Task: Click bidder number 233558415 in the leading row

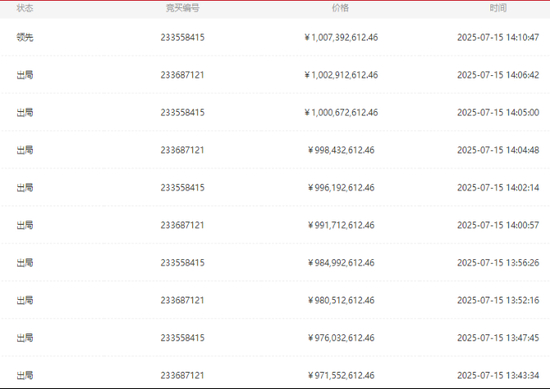Action: click(182, 37)
